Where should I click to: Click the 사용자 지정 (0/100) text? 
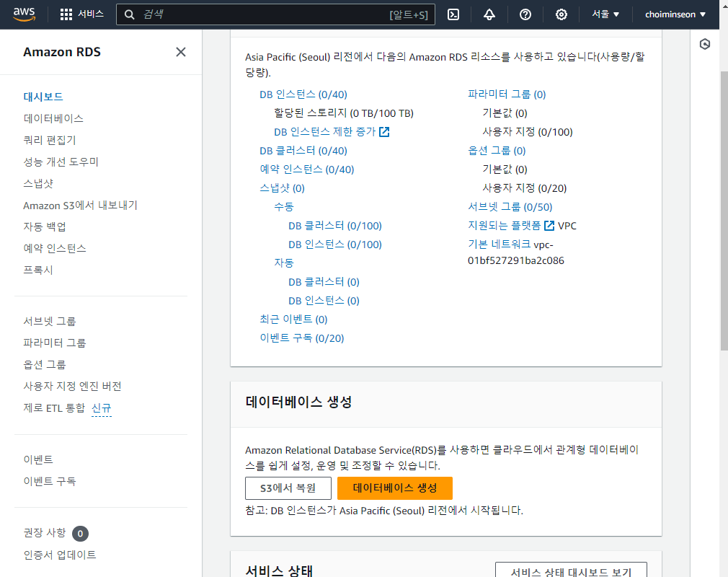tap(527, 132)
